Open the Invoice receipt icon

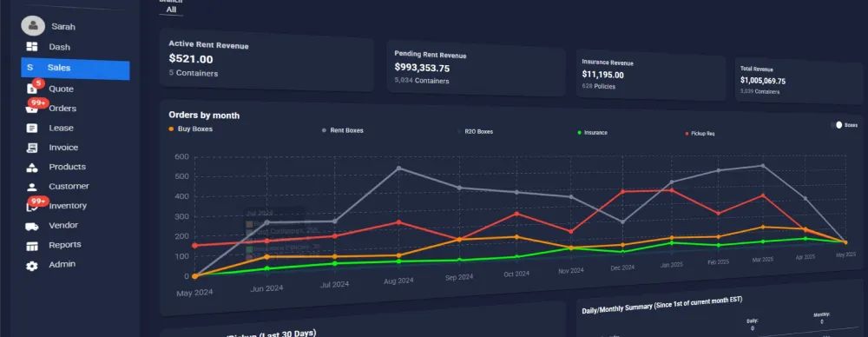click(32, 148)
